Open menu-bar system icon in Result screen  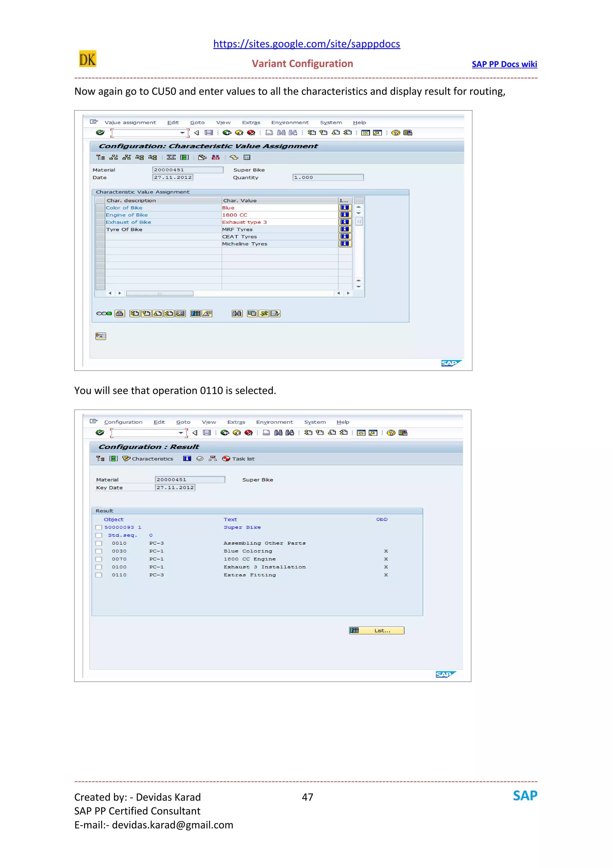pos(94,421)
